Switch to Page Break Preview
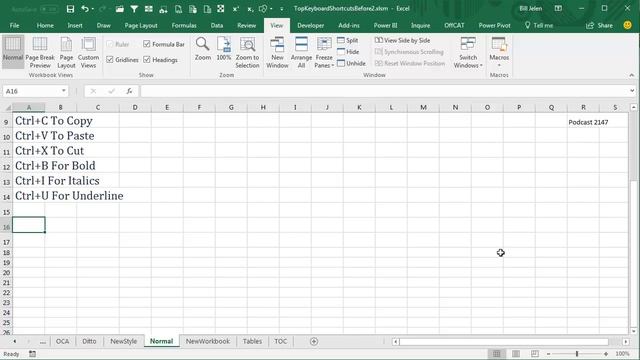 click(40, 52)
